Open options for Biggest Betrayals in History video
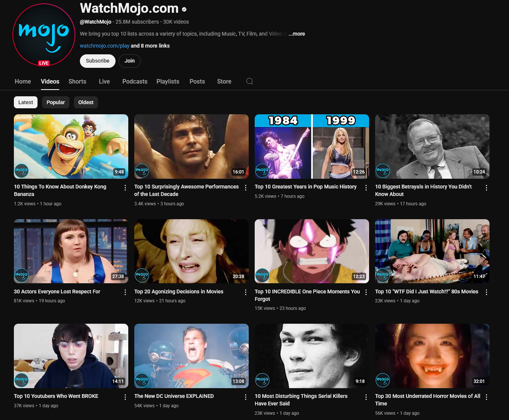This screenshot has width=509, height=420. 486,188
